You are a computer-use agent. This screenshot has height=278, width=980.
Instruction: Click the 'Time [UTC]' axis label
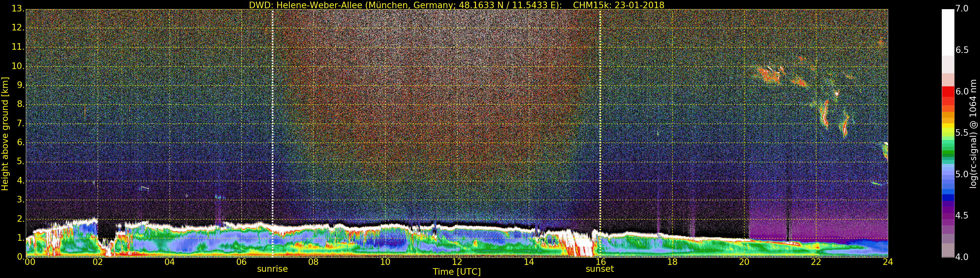pos(457,272)
